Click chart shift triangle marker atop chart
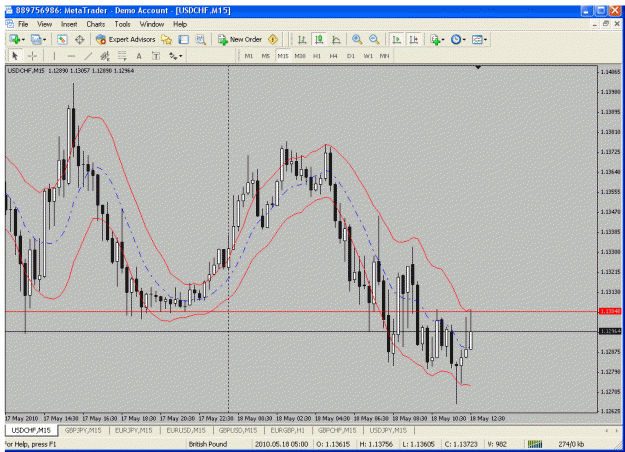 (478, 68)
